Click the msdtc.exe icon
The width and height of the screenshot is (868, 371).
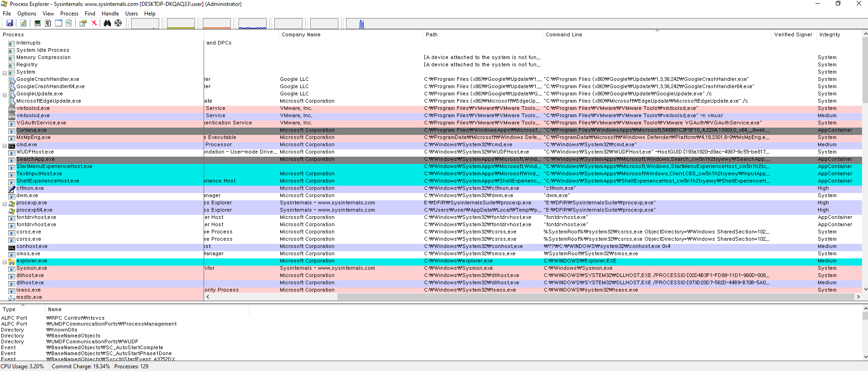[x=12, y=298]
